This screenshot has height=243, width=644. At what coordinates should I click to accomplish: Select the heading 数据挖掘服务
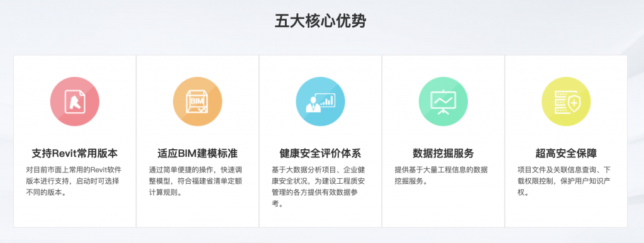coord(443,154)
